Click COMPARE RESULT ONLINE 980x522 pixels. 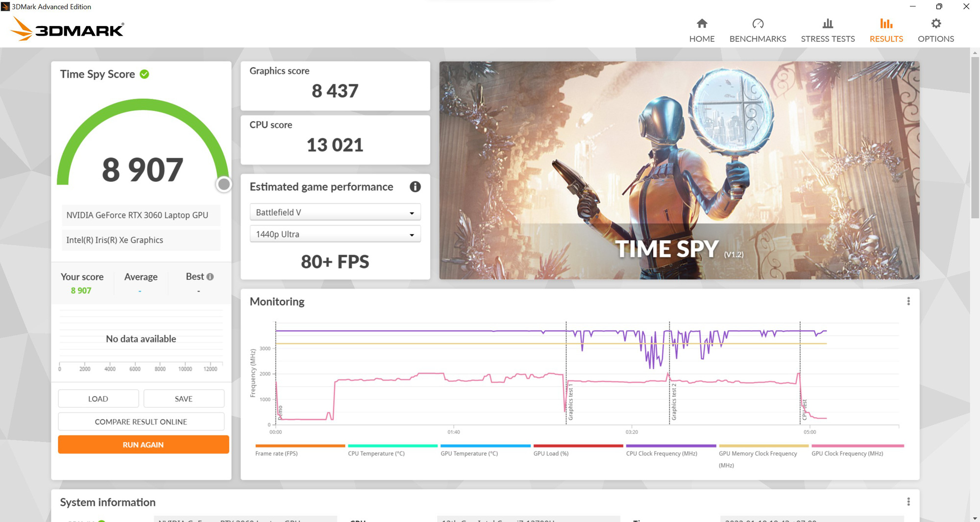point(141,422)
